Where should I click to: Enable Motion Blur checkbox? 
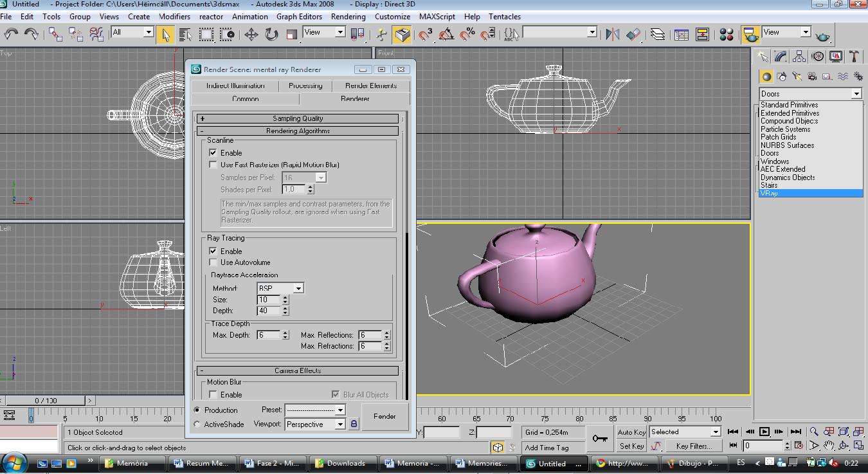coord(213,394)
